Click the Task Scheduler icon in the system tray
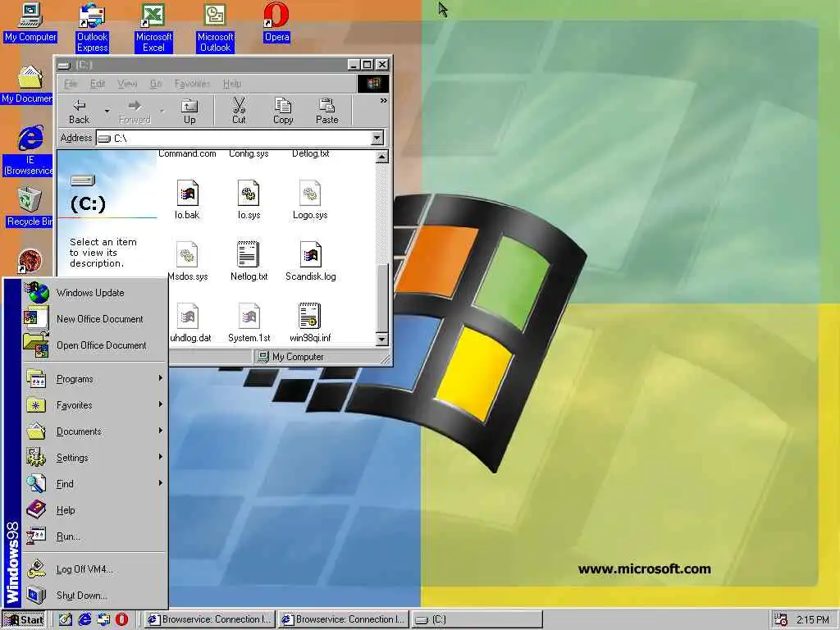 coord(781,619)
